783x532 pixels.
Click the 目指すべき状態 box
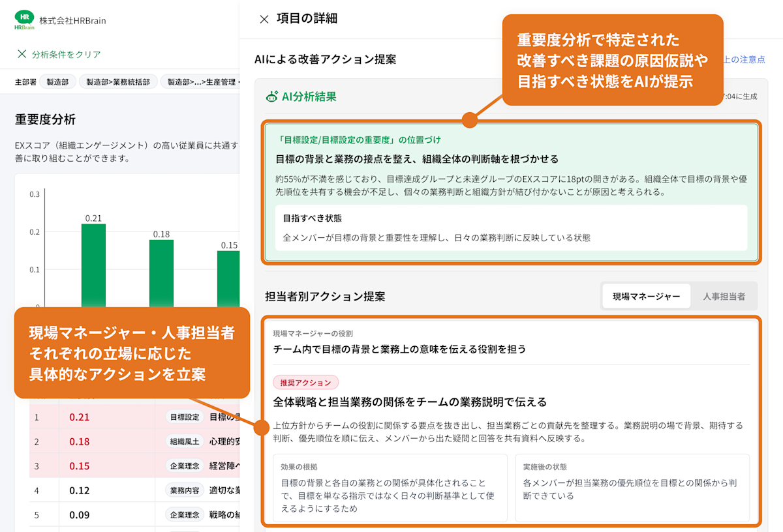(x=512, y=228)
